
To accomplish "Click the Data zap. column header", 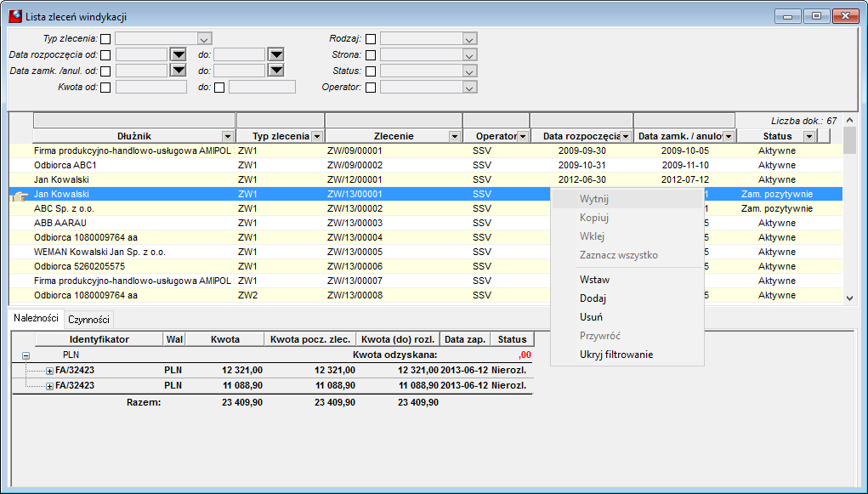I will 465,339.
